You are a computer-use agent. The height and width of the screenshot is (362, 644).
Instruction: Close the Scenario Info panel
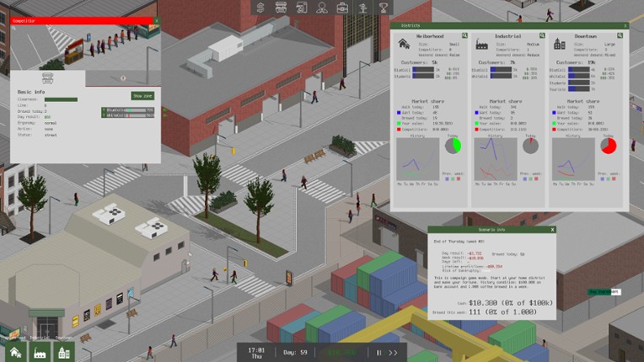tap(553, 229)
